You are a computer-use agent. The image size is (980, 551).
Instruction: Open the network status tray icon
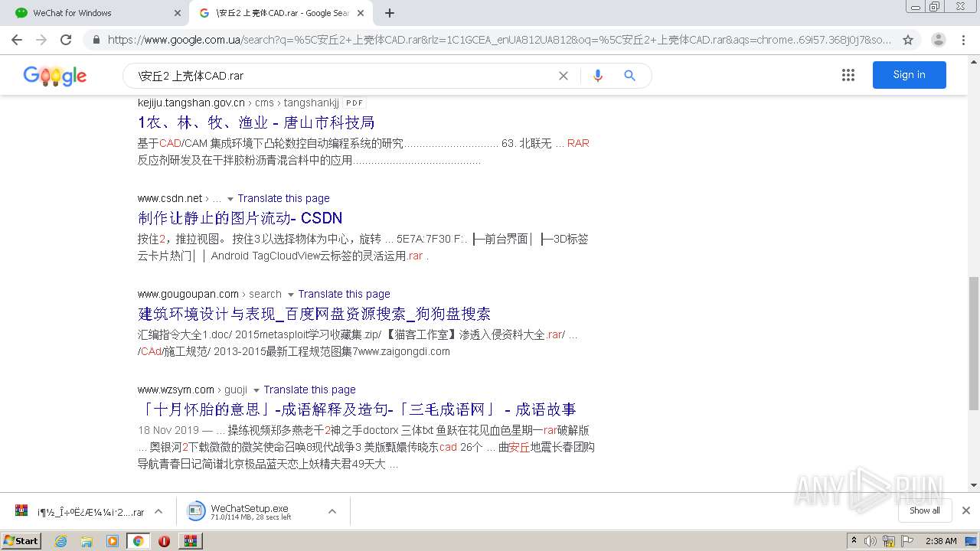(889, 541)
